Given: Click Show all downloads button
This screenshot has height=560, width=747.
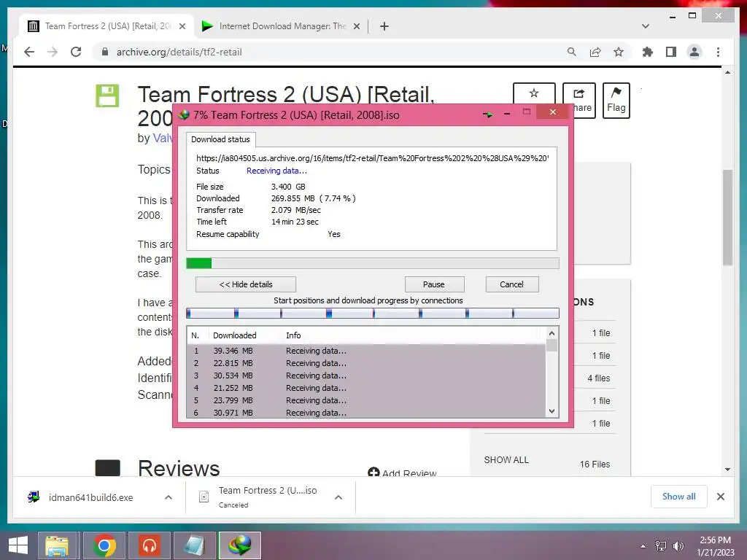Looking at the screenshot, I should [x=678, y=496].
